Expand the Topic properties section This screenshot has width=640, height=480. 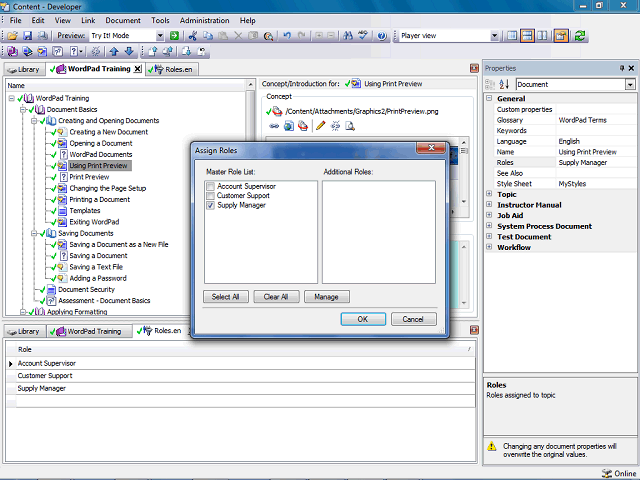489,194
